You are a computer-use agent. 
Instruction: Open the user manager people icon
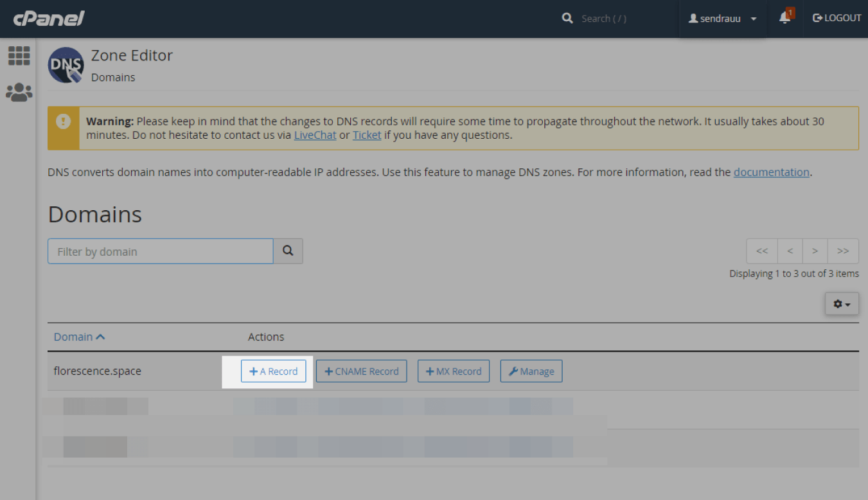coord(19,93)
